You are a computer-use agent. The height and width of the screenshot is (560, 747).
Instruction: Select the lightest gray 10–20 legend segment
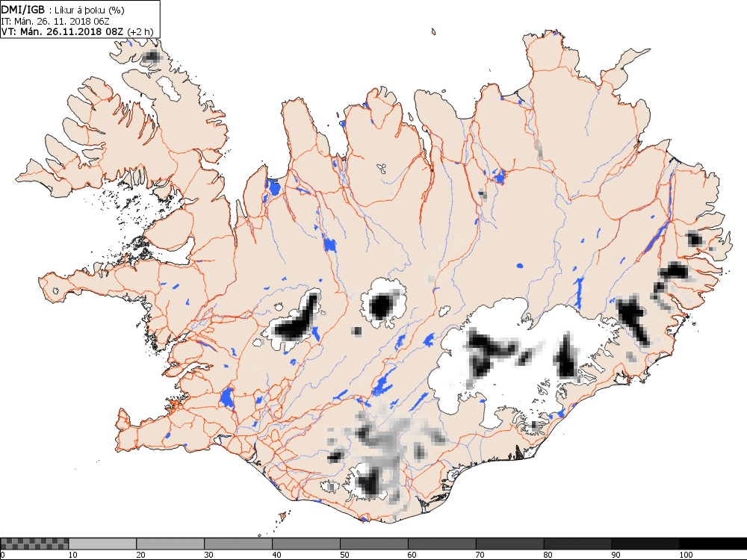tap(102, 544)
